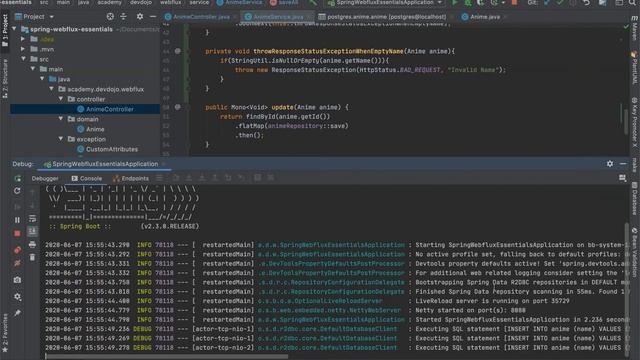Drop frame icon in debugger toolbar
This screenshot has height=360, width=640.
[228, 178]
